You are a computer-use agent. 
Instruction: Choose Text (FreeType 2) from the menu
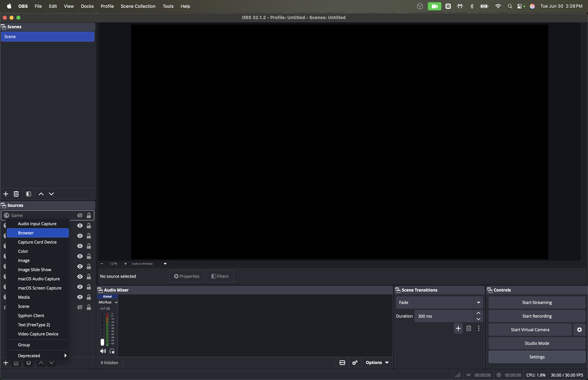click(x=38, y=325)
